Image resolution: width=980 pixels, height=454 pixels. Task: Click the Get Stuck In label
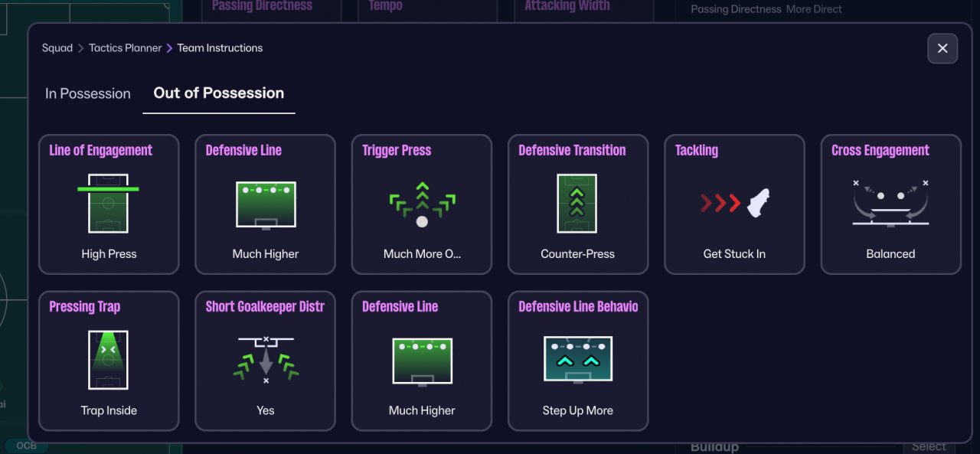click(734, 254)
